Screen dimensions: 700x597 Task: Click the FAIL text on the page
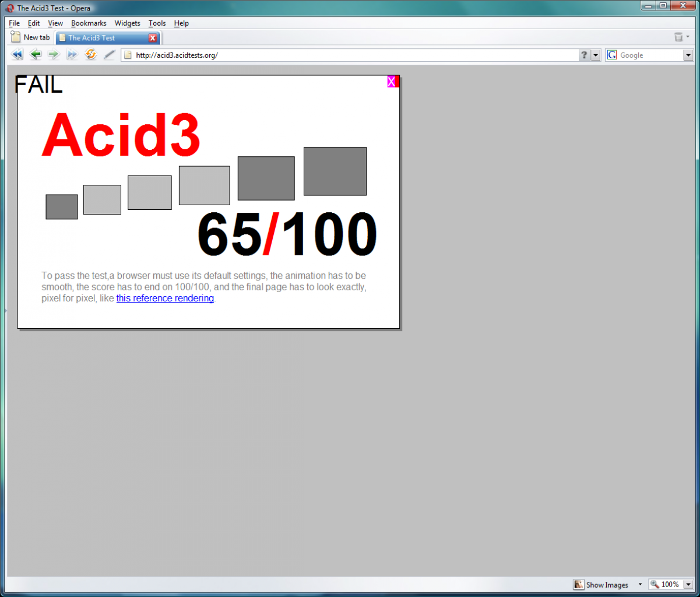(x=38, y=85)
